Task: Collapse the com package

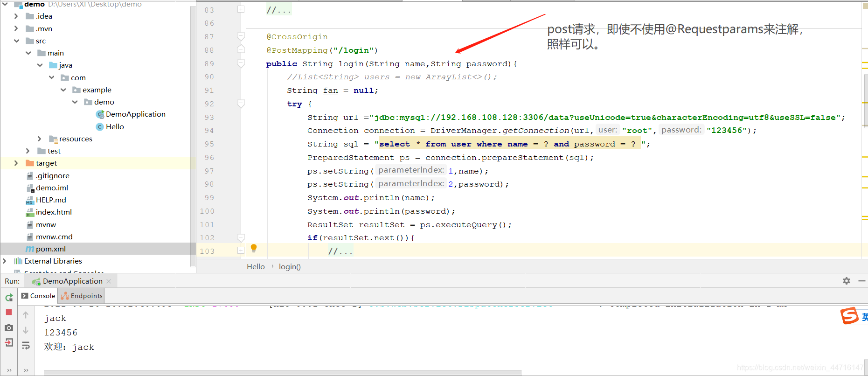Action: point(51,77)
